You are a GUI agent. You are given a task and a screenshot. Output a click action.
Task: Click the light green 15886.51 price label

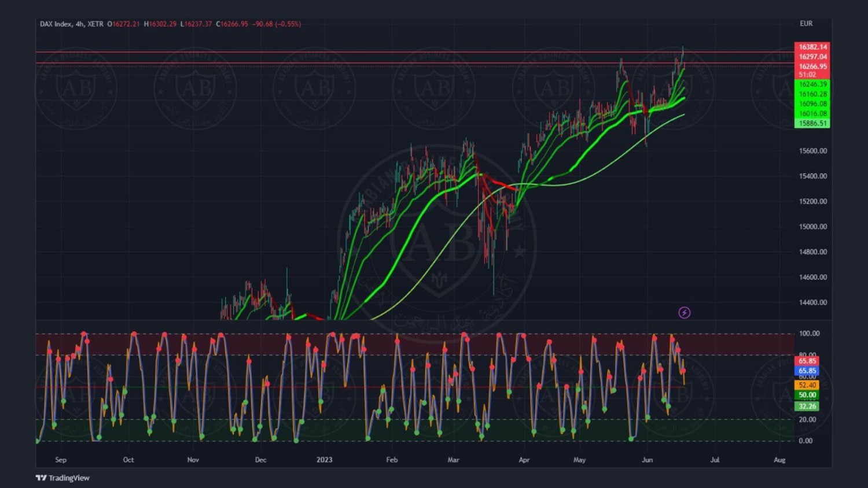click(x=812, y=123)
